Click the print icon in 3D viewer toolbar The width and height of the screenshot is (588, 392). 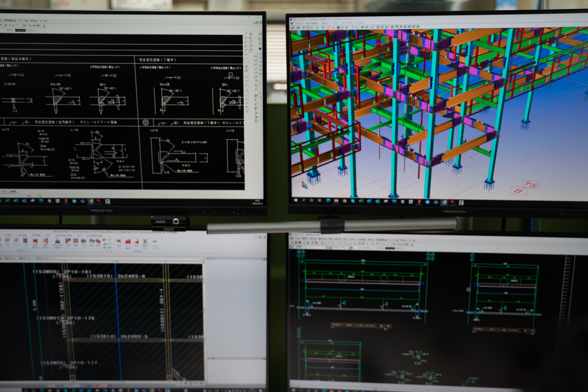[298, 28]
